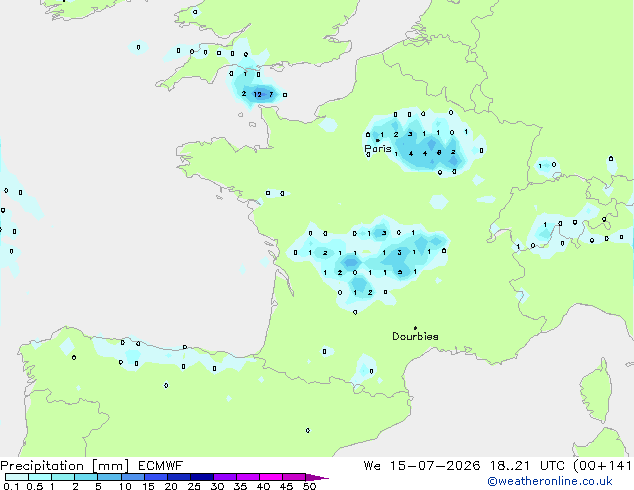The width and height of the screenshot is (634, 490).
Task: Click the legend label '40'
Action: (263, 486)
